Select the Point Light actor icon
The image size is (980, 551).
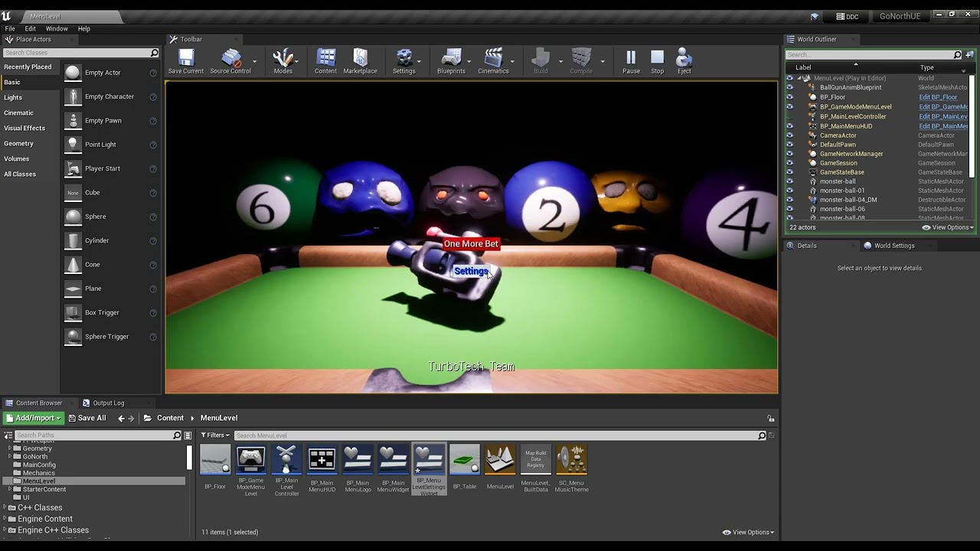pos(73,145)
